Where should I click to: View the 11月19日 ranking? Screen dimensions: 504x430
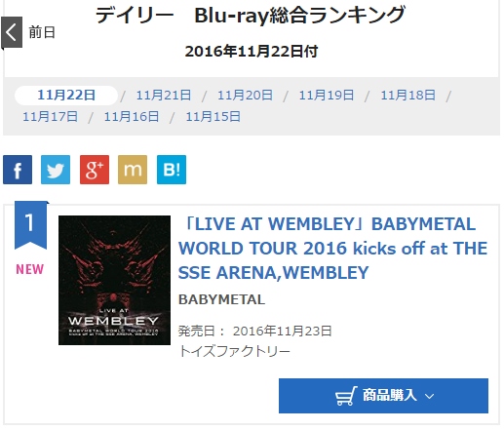[327, 96]
